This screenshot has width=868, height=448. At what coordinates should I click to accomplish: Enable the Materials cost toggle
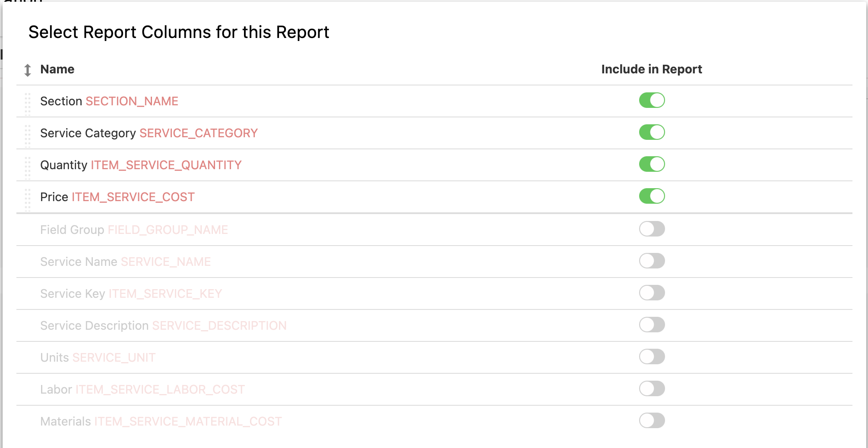(x=652, y=420)
